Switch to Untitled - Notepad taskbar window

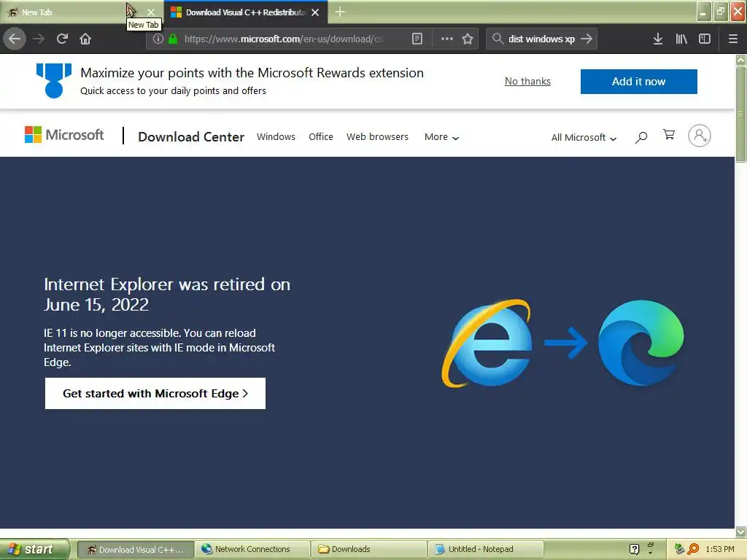[x=485, y=549]
